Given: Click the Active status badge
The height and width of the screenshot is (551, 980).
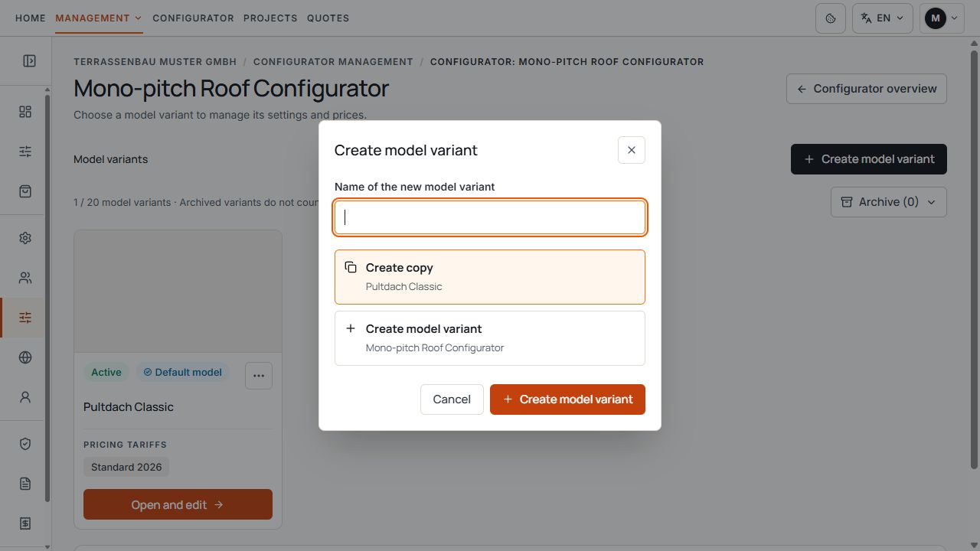Looking at the screenshot, I should click(x=106, y=372).
